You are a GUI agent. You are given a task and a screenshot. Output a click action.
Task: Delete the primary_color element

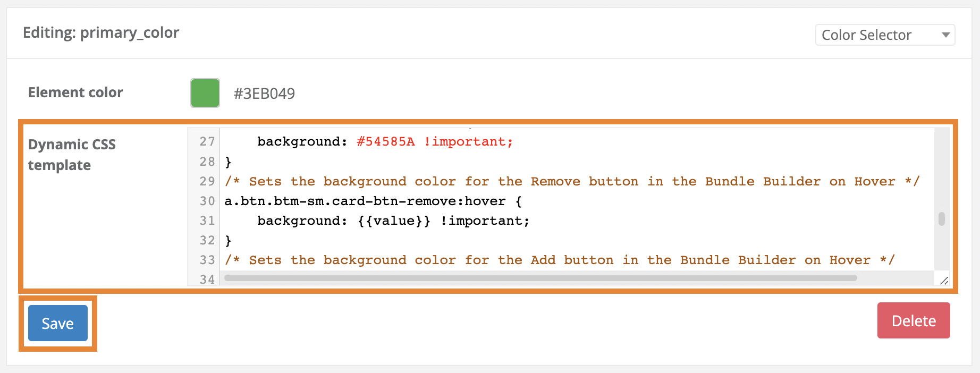(913, 320)
